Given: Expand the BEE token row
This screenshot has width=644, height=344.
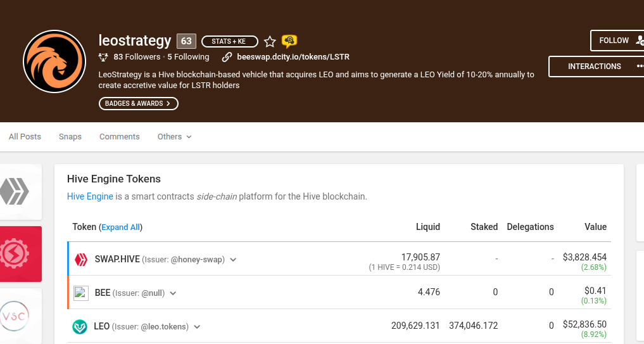Looking at the screenshot, I should [x=173, y=293].
